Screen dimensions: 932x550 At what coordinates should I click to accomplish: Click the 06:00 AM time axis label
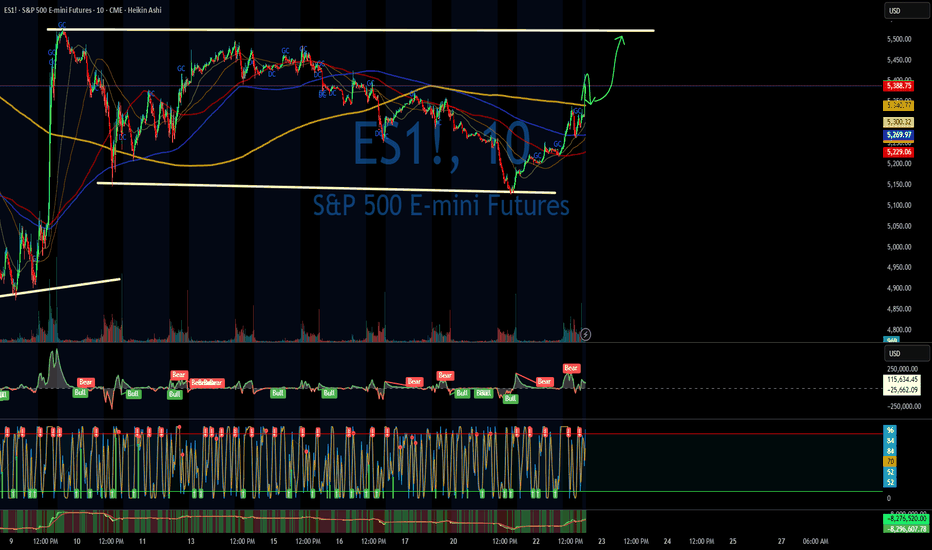click(x=815, y=542)
